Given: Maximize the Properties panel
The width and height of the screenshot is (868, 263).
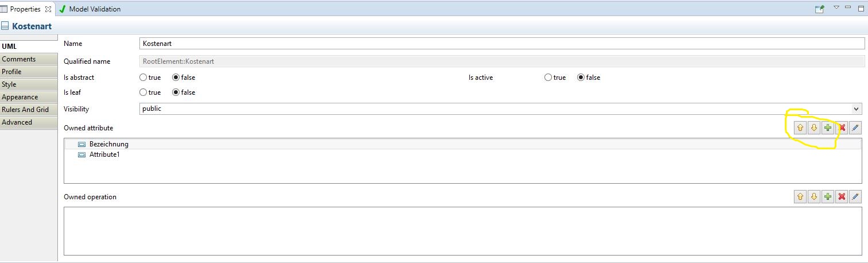Looking at the screenshot, I should tap(861, 8).
